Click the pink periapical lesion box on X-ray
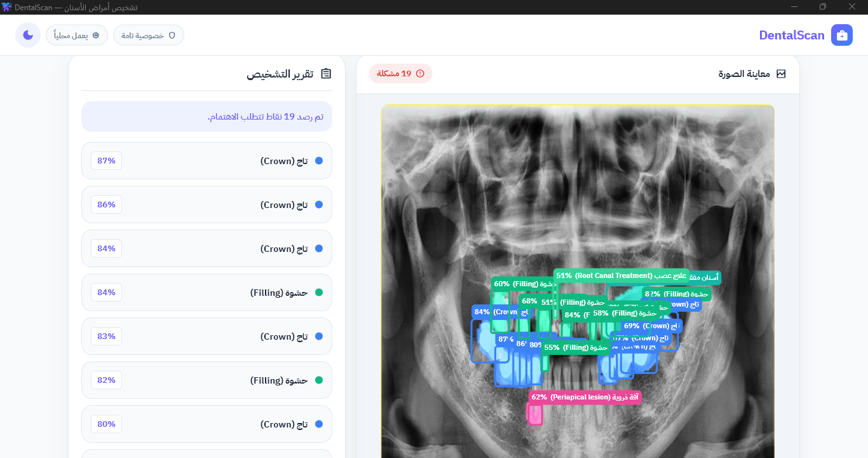 pos(534,414)
